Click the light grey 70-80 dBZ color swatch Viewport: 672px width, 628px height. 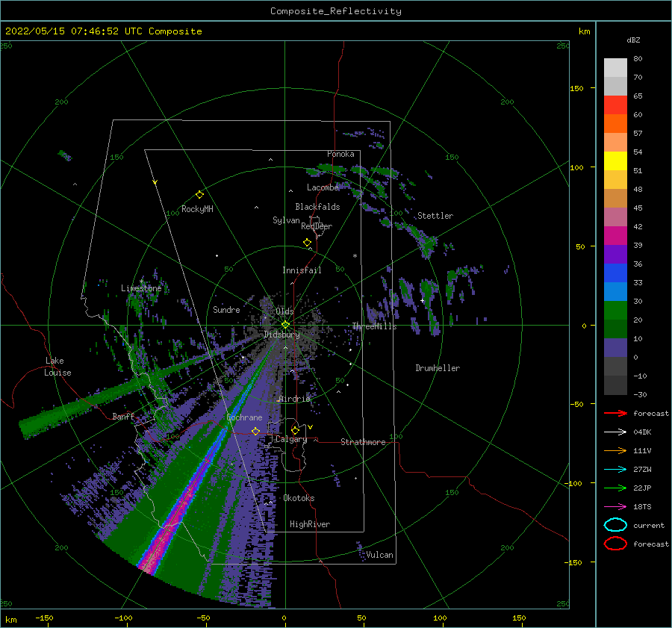tap(615, 67)
